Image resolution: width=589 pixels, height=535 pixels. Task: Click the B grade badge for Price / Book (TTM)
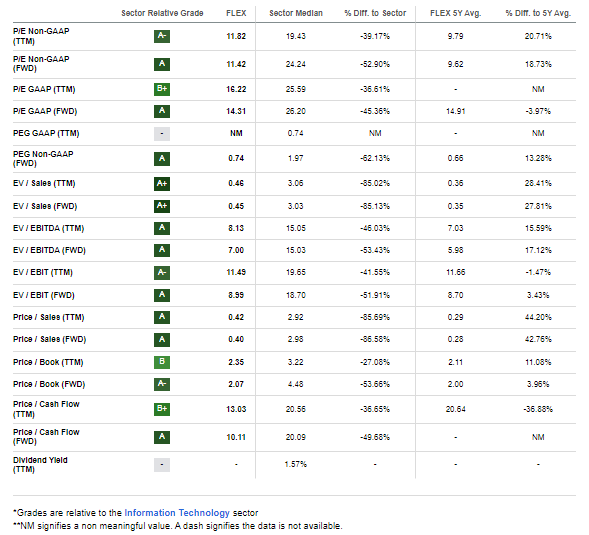coord(162,362)
